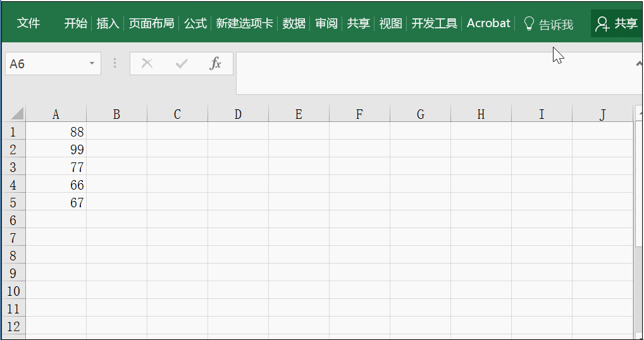Switch to the 视图 ribbon tab

click(390, 23)
